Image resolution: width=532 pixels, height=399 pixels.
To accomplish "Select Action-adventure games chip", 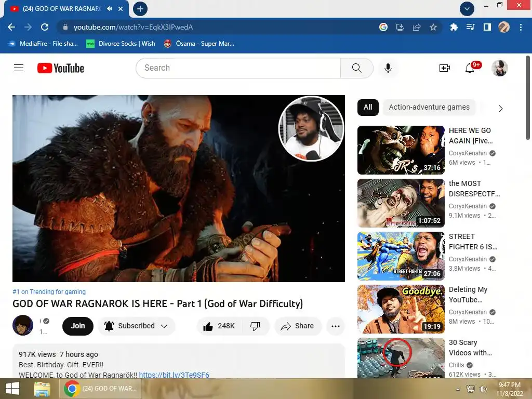I will click(429, 107).
